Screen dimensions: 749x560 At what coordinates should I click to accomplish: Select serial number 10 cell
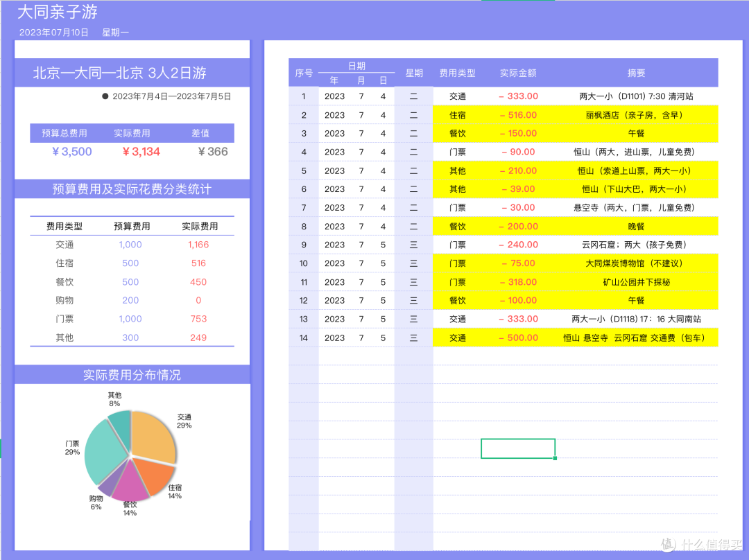point(304,263)
